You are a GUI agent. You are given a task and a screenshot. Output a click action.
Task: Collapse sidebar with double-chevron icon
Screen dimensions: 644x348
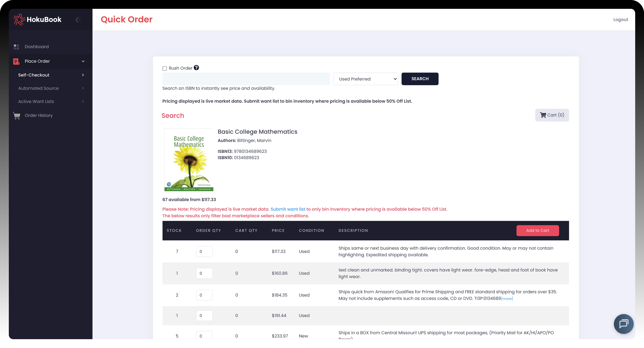click(78, 20)
